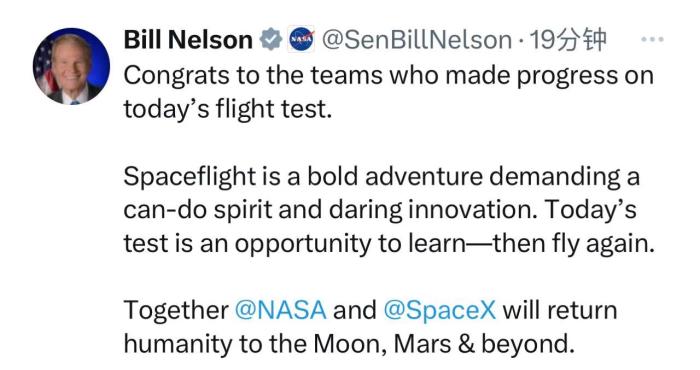Click the 19分钟 timestamp

(568, 40)
